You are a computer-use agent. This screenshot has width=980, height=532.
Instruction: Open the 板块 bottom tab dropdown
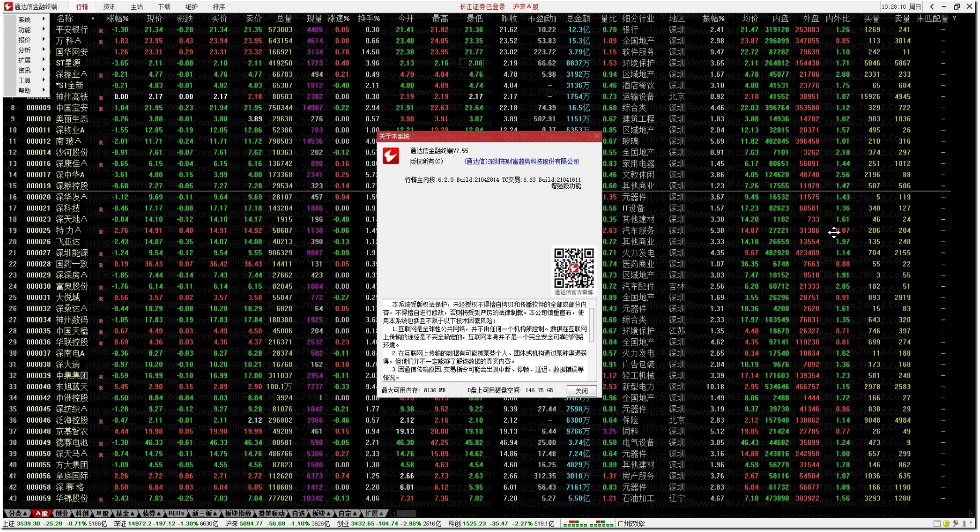tap(322, 514)
